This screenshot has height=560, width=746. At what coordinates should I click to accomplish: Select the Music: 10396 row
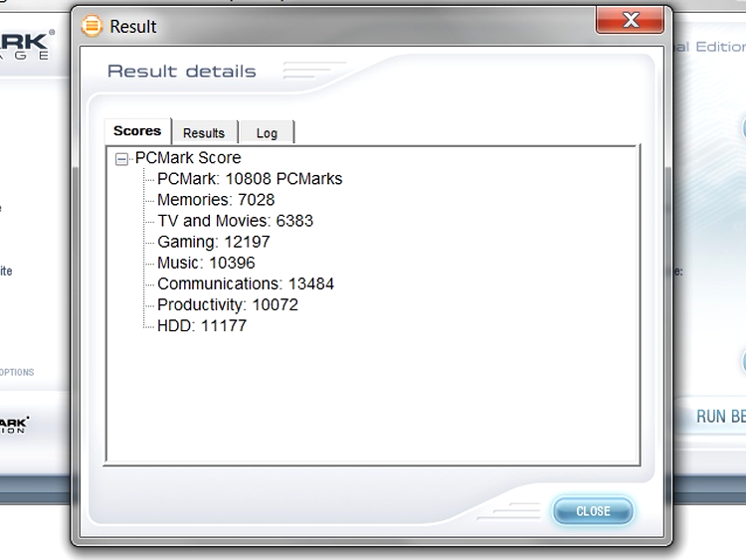click(x=206, y=263)
